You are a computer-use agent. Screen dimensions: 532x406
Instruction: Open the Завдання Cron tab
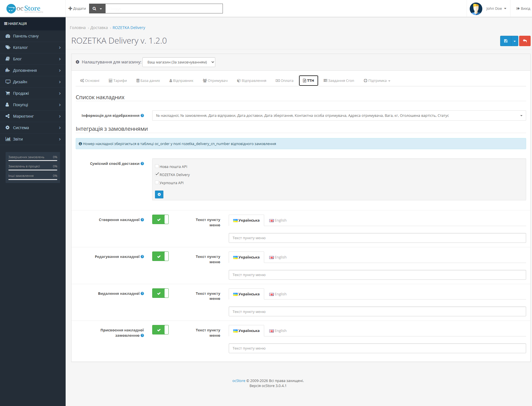click(x=339, y=81)
